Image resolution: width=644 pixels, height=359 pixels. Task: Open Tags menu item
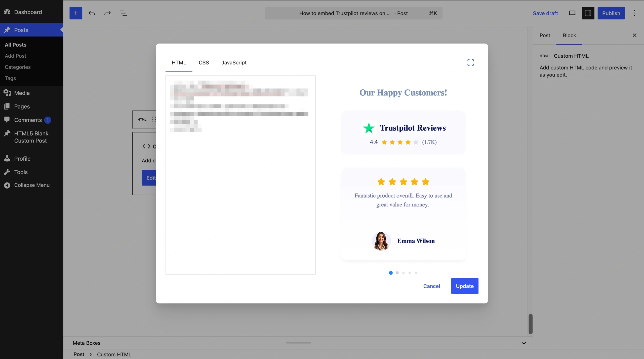[x=10, y=78]
